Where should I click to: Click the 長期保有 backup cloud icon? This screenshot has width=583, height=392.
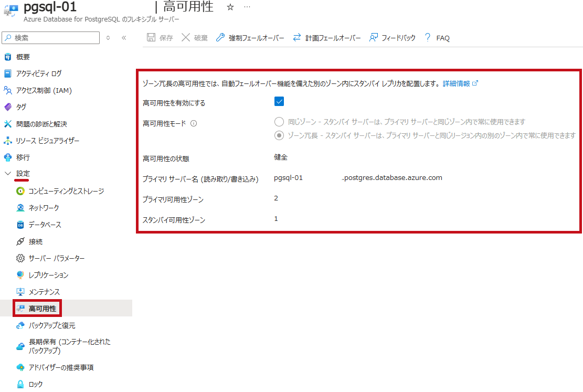(20, 346)
